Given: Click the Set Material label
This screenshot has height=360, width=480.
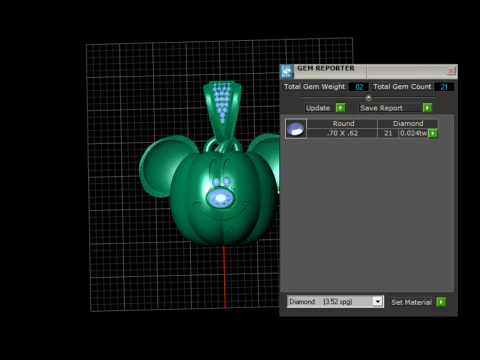Looking at the screenshot, I should [411, 302].
